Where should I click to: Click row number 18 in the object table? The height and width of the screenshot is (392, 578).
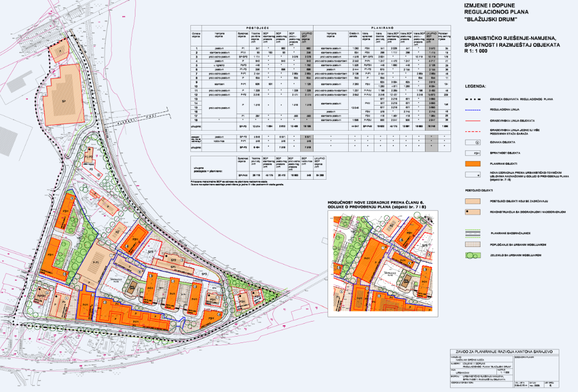click(196, 120)
